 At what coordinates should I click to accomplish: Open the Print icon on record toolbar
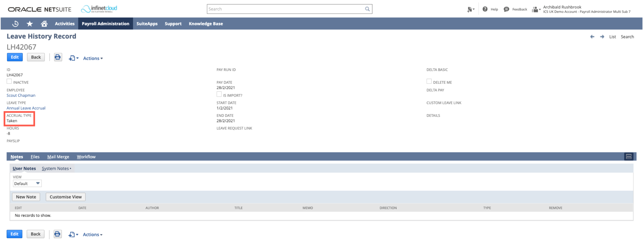(58, 57)
